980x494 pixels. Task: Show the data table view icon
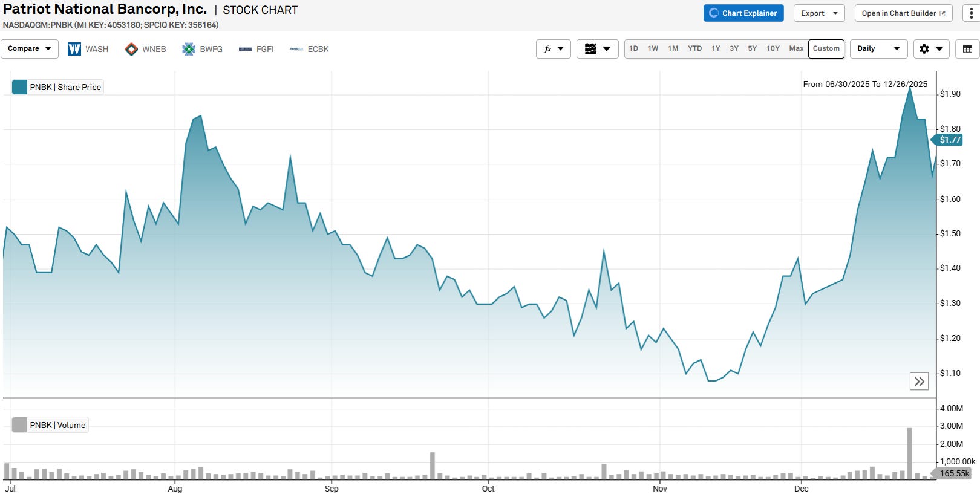click(x=968, y=49)
